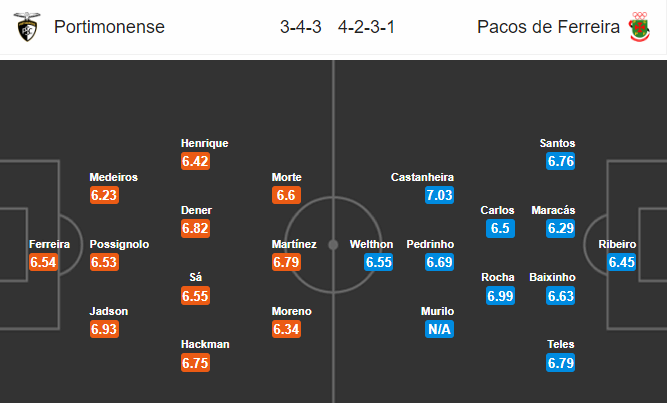Select Maracás's 6.29 rating badge

tap(561, 228)
